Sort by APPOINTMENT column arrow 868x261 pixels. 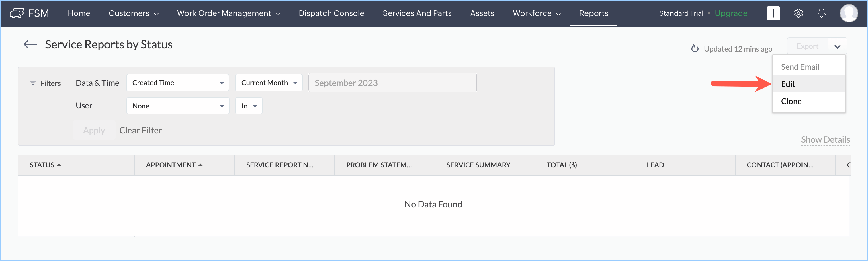point(200,165)
